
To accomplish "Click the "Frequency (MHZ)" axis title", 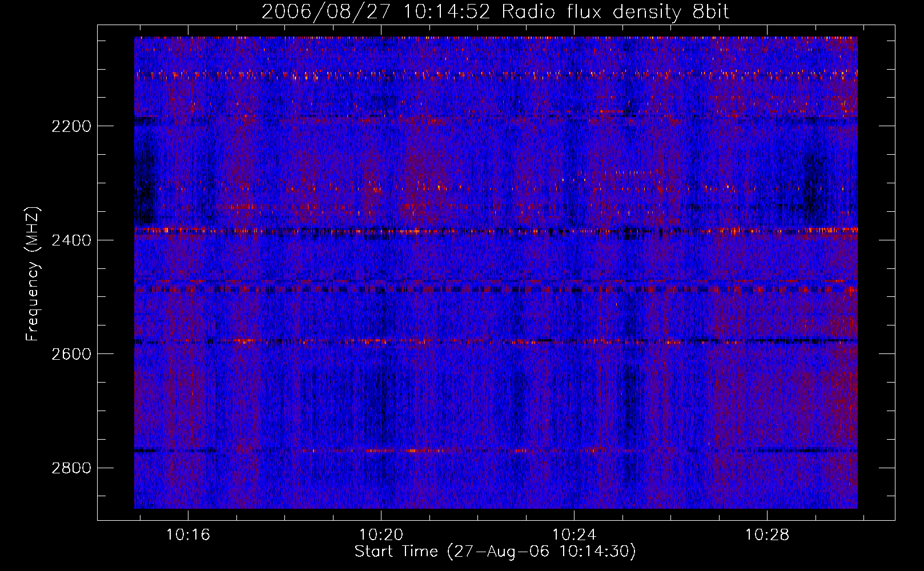I will tap(33, 274).
